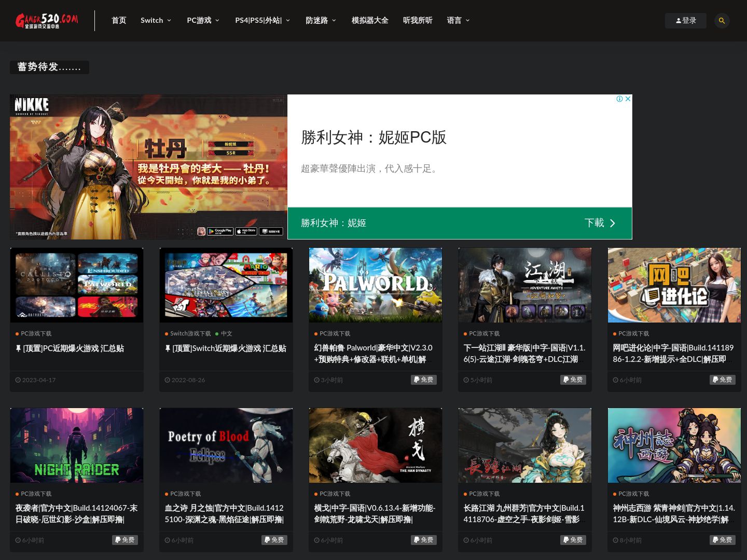
Task: Click the 免费 badge on 横戈 card
Action: (423, 540)
